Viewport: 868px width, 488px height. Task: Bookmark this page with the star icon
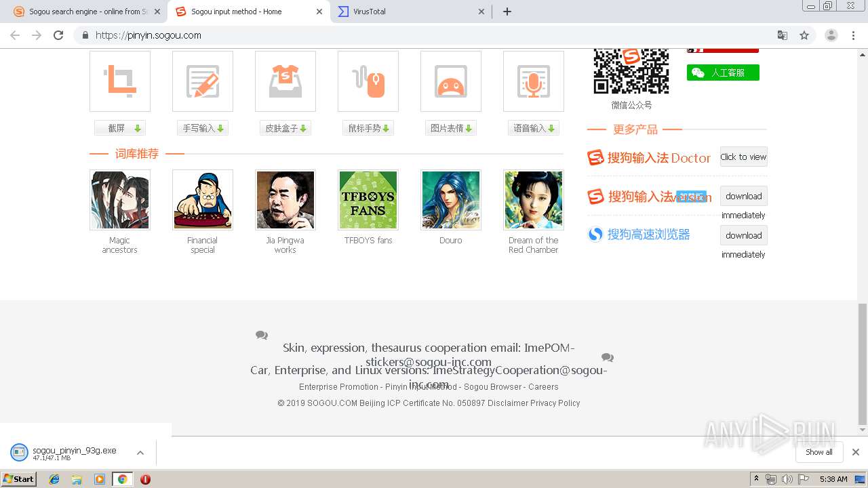click(804, 35)
